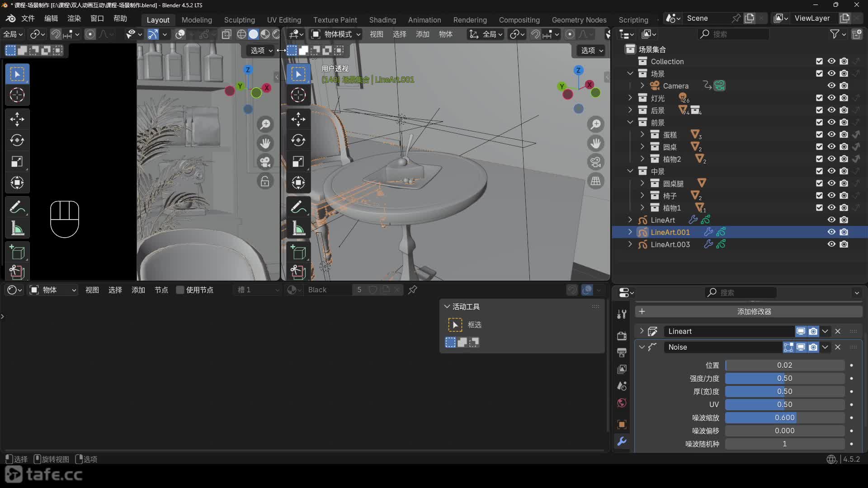Select the 3D Cursor tool in left toolbar
868x488 pixels.
click(17, 95)
